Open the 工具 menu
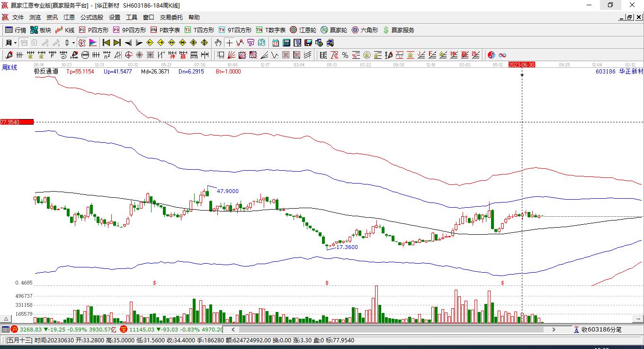Image resolution: width=644 pixels, height=349 pixels. 132,18
